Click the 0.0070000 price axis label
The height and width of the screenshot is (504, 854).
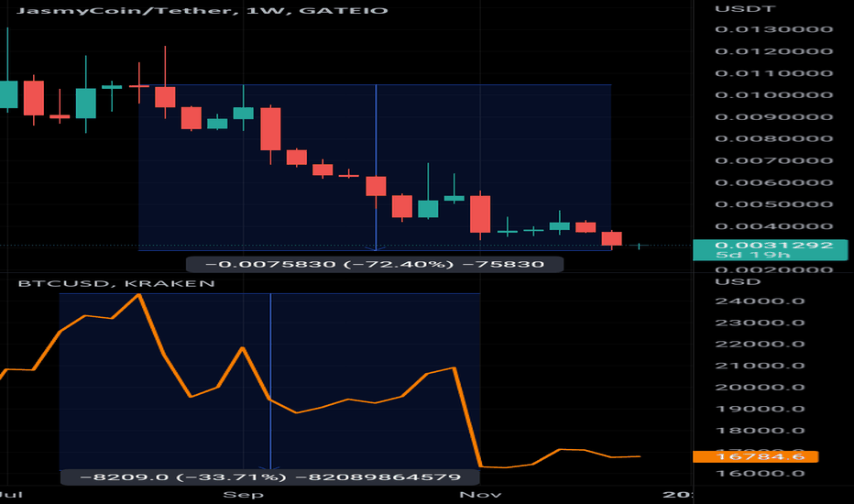(x=774, y=160)
